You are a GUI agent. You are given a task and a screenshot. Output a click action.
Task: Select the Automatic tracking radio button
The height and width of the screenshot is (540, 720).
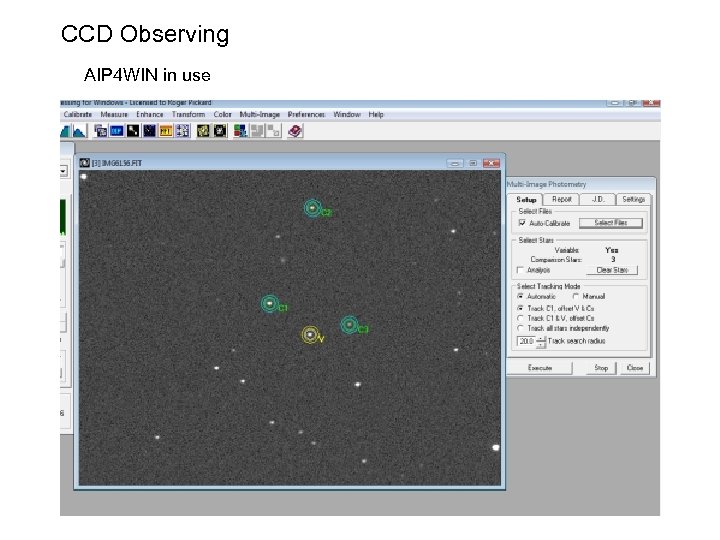click(x=520, y=296)
